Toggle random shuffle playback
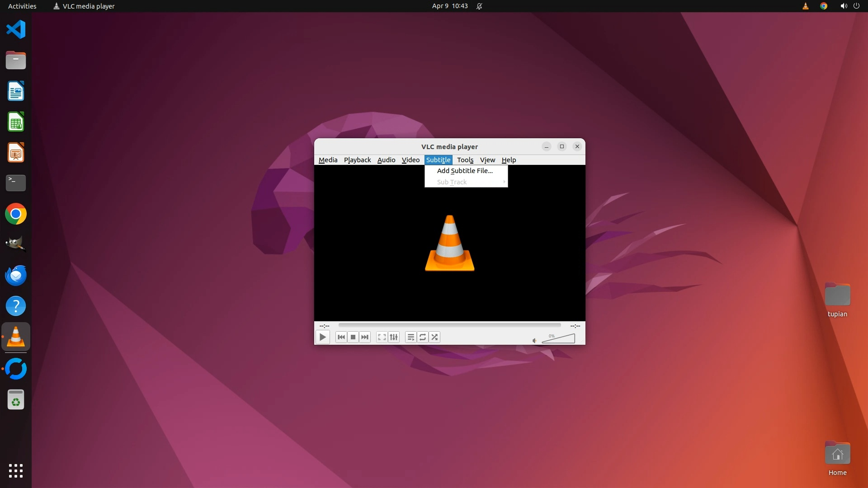Viewport: 868px width, 488px height. pos(434,337)
